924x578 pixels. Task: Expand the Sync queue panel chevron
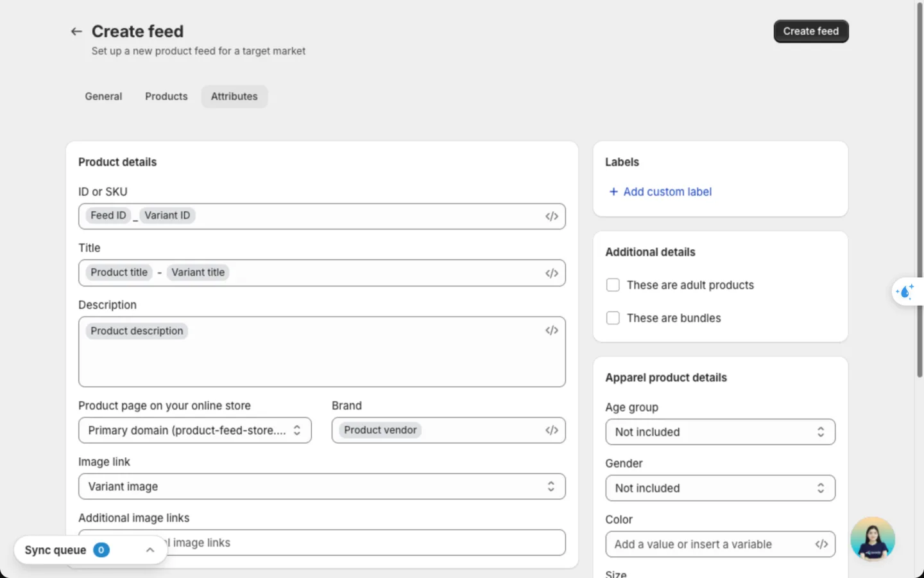point(150,550)
